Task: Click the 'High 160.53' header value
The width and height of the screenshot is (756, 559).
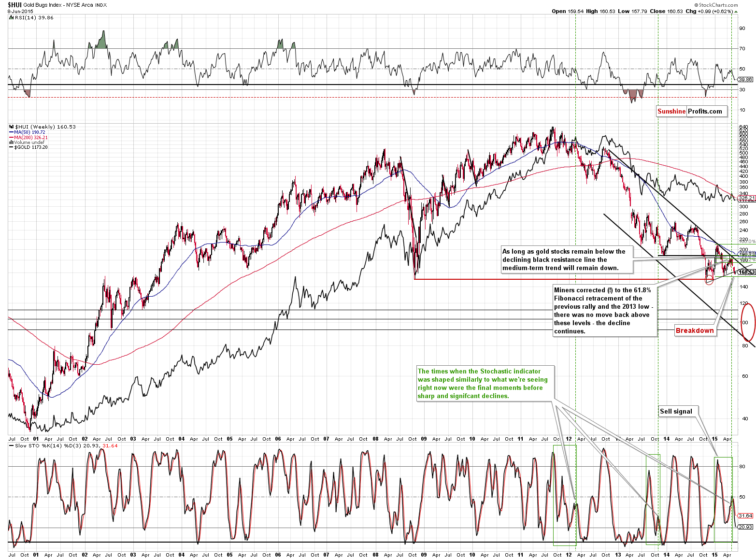Action: pos(600,11)
